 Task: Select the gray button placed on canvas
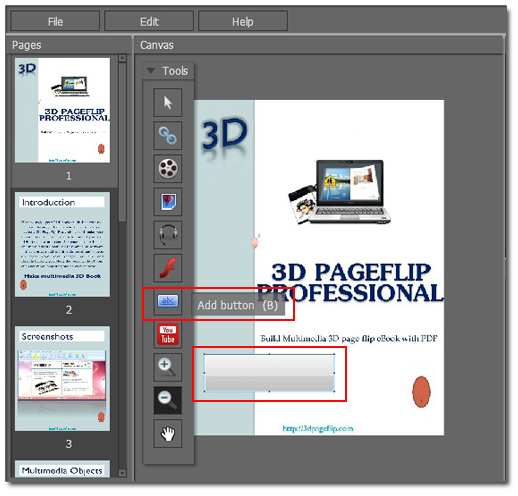(269, 373)
